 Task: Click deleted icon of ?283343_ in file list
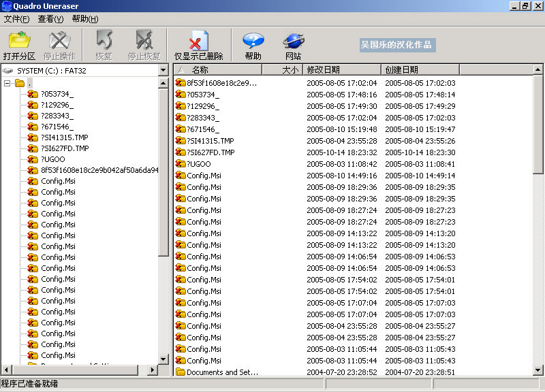click(181, 118)
